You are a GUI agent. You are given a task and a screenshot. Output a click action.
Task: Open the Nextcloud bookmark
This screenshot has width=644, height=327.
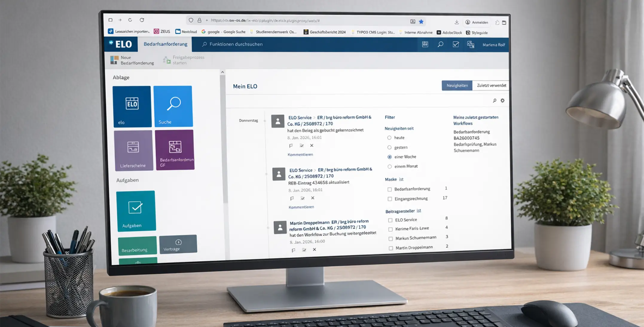(186, 31)
